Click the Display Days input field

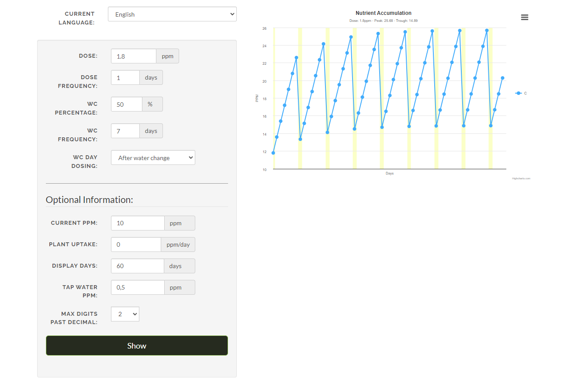138,266
